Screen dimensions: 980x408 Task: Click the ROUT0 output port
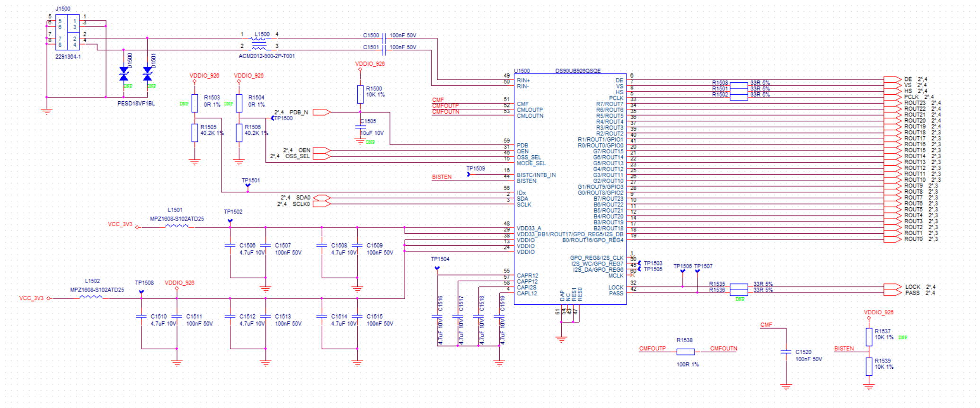point(892,239)
